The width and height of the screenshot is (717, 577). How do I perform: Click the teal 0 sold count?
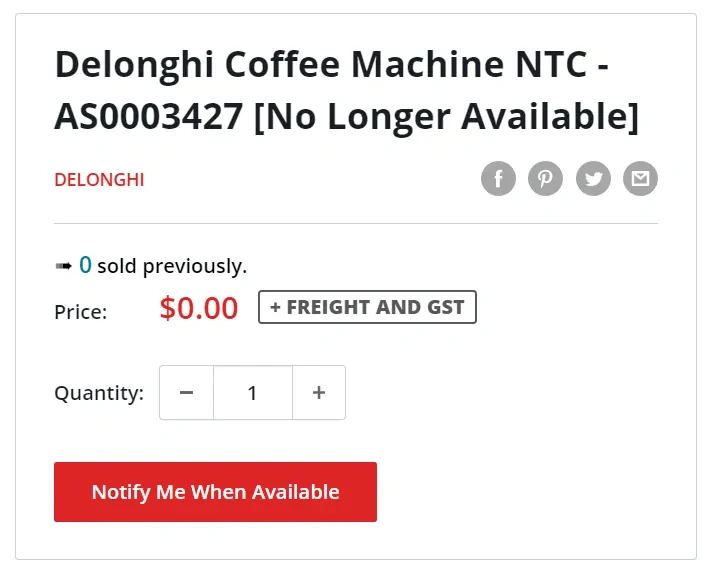click(85, 265)
